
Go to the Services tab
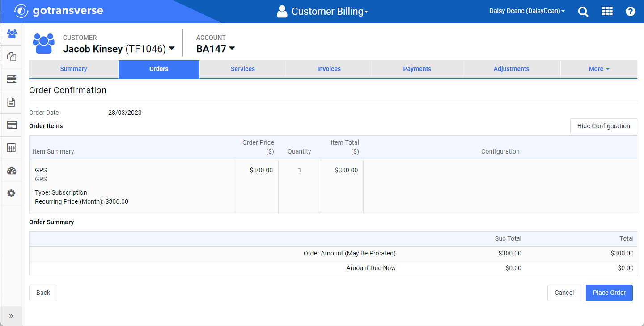click(243, 69)
